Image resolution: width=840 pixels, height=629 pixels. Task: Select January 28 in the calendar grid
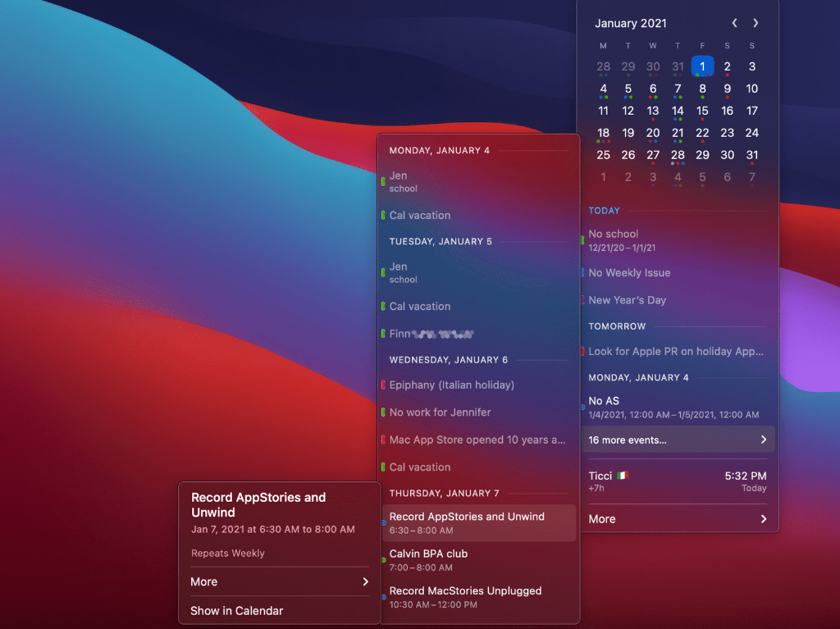(x=678, y=155)
